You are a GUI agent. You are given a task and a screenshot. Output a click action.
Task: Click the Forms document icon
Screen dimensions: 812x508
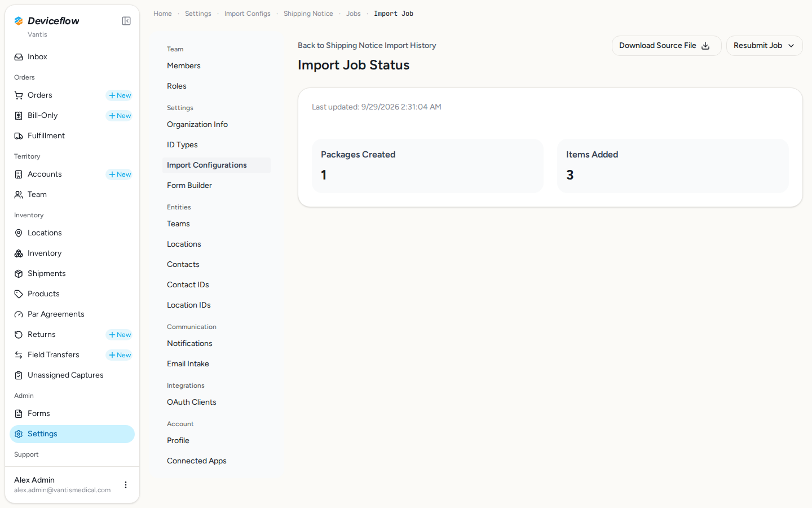pos(19,414)
